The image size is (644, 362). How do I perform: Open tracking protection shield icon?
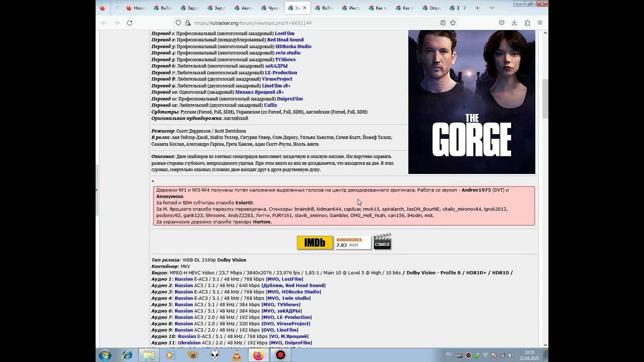click(x=178, y=23)
